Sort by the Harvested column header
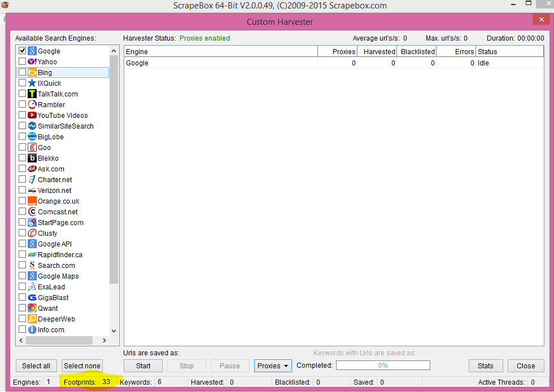The height and width of the screenshot is (392, 554). [377, 51]
